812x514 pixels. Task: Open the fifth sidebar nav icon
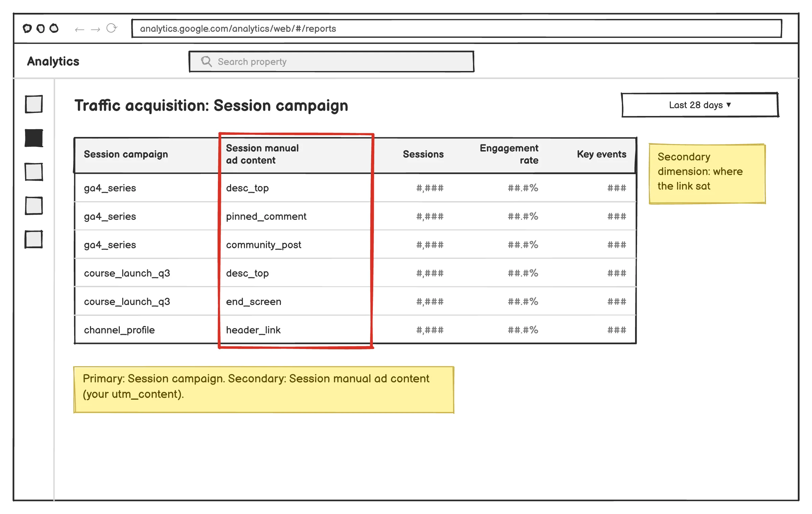34,239
